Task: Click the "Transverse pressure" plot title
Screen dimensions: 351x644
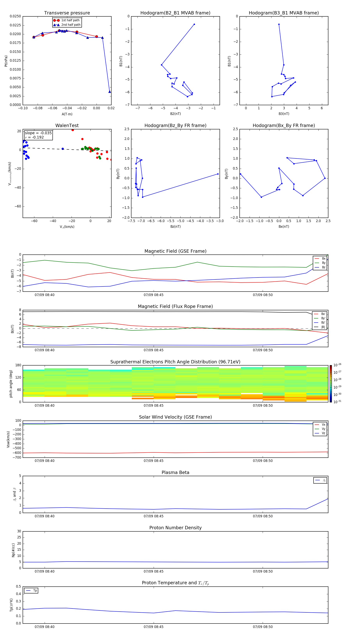Action: click(67, 13)
